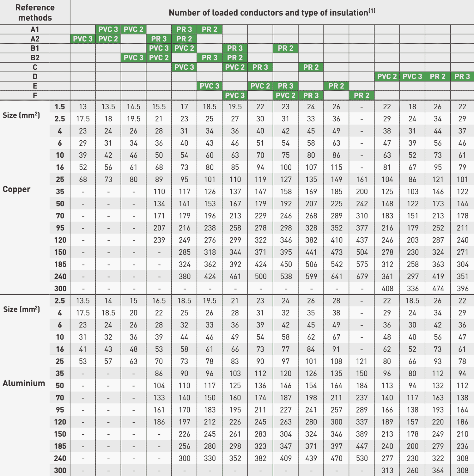Click the green PVC 3 cell in row A2
This screenshot has height=476, width=474.
[x=83, y=39]
